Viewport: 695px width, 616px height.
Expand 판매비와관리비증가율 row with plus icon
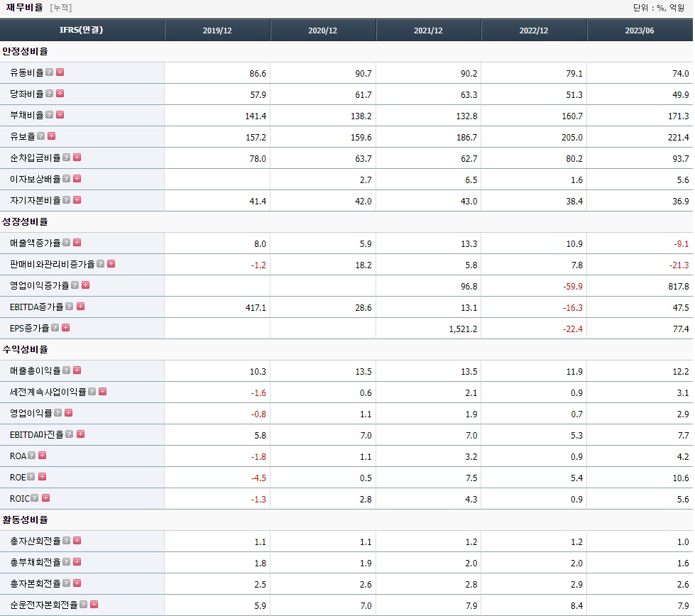[111, 264]
